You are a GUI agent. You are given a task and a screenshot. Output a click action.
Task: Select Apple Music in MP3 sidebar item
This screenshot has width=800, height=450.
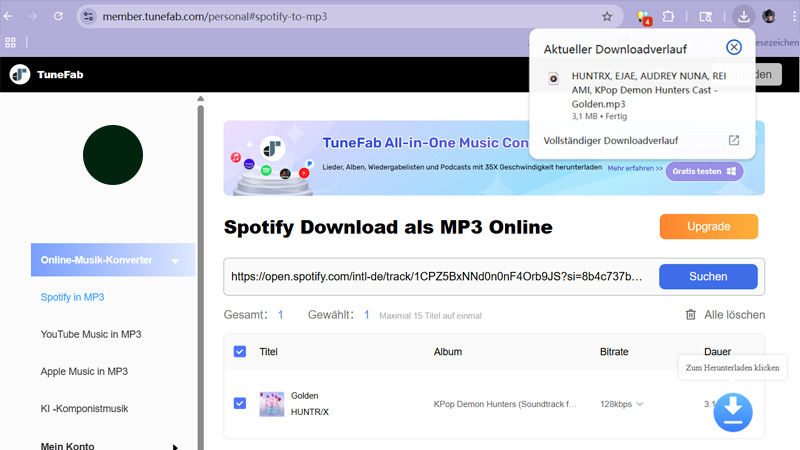(x=84, y=371)
